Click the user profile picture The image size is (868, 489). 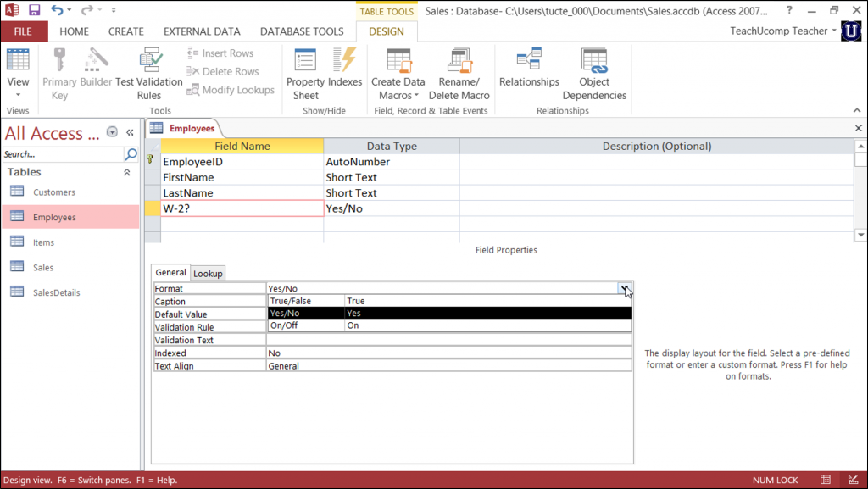click(851, 31)
